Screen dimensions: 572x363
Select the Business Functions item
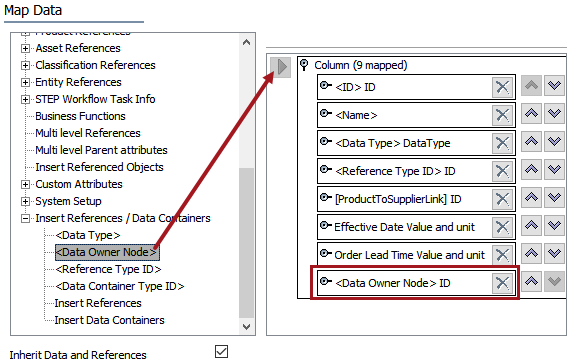[80, 116]
